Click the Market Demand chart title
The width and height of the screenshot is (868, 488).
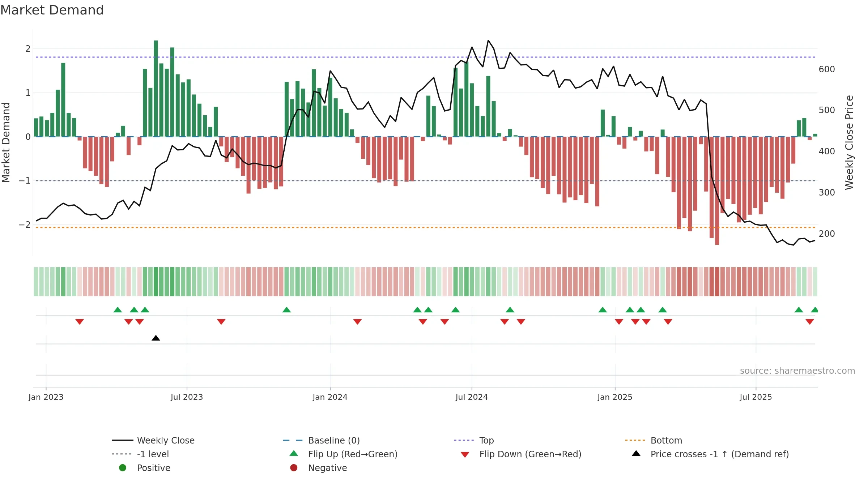[x=52, y=10]
